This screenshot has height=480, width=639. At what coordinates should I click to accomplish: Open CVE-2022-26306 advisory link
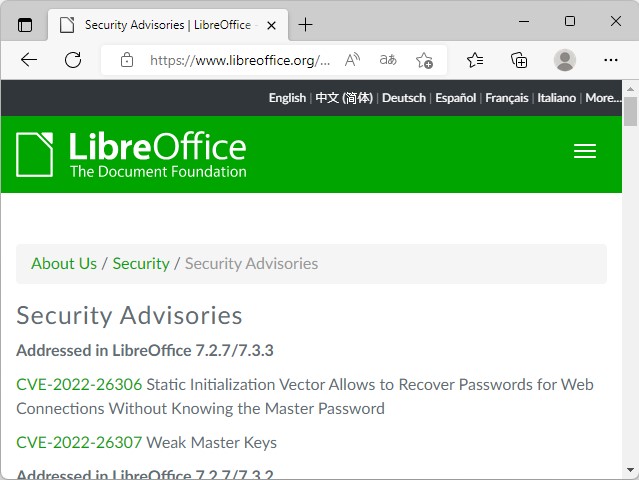point(79,384)
